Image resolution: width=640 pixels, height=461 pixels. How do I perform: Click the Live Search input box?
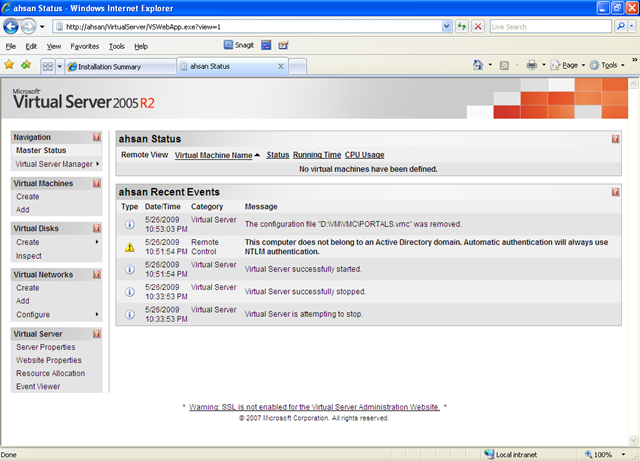551,27
